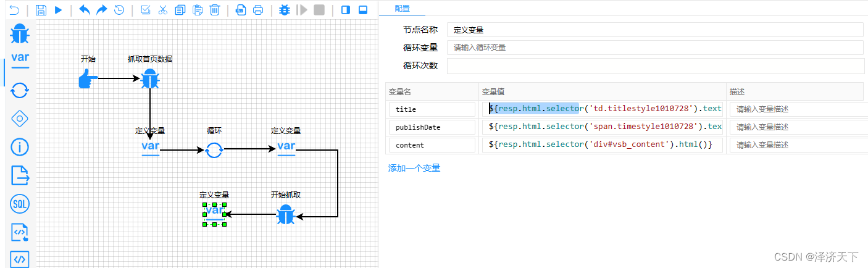Click the publishDate variable value expression
The image size is (868, 268).
pos(603,127)
